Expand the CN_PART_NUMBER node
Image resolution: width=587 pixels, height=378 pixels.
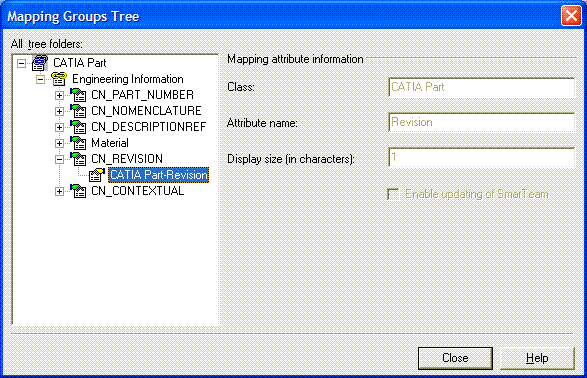[59, 95]
